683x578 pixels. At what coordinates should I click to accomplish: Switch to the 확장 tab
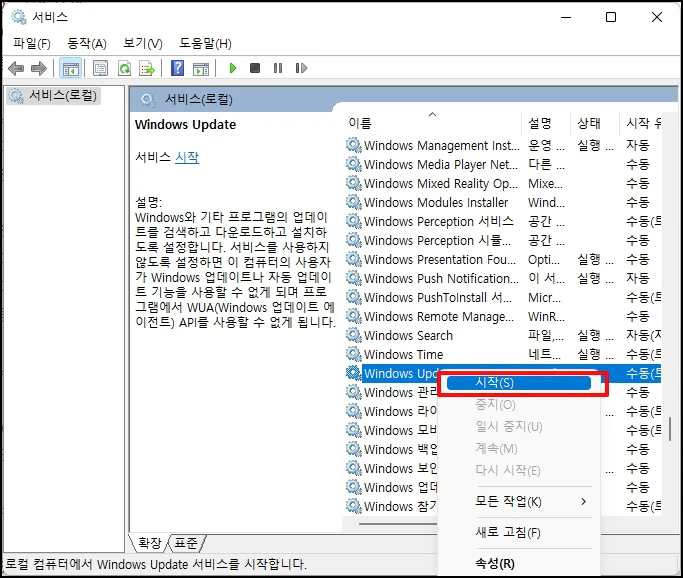click(149, 543)
